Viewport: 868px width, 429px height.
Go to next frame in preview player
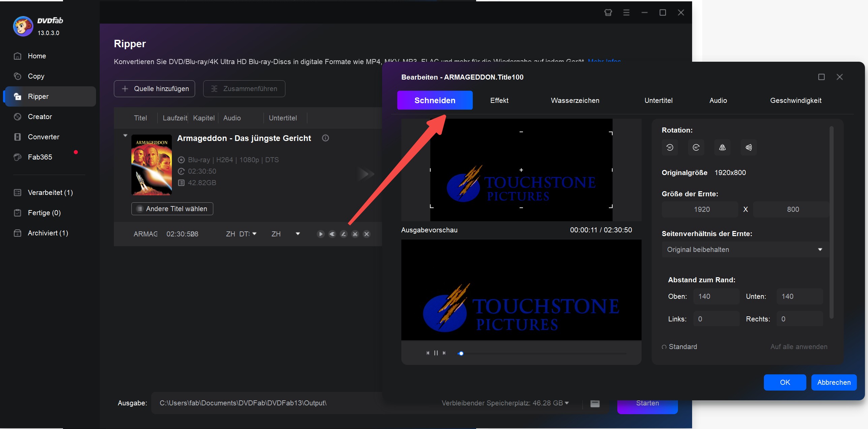click(x=444, y=353)
